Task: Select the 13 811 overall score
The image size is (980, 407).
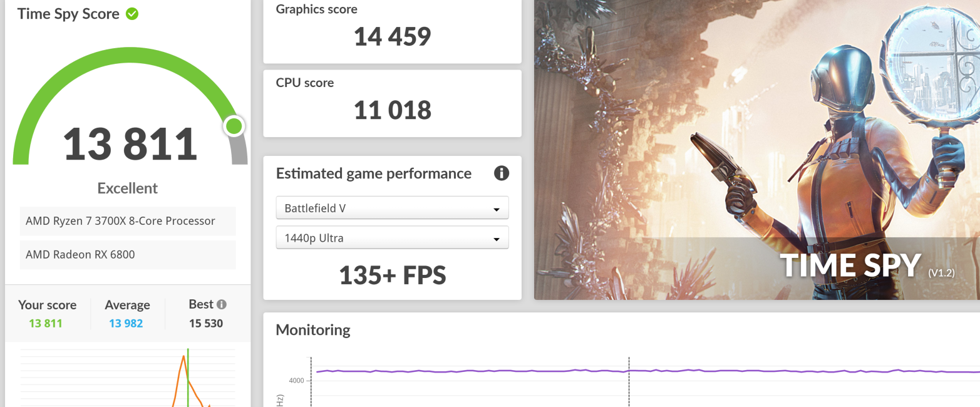Action: (130, 144)
